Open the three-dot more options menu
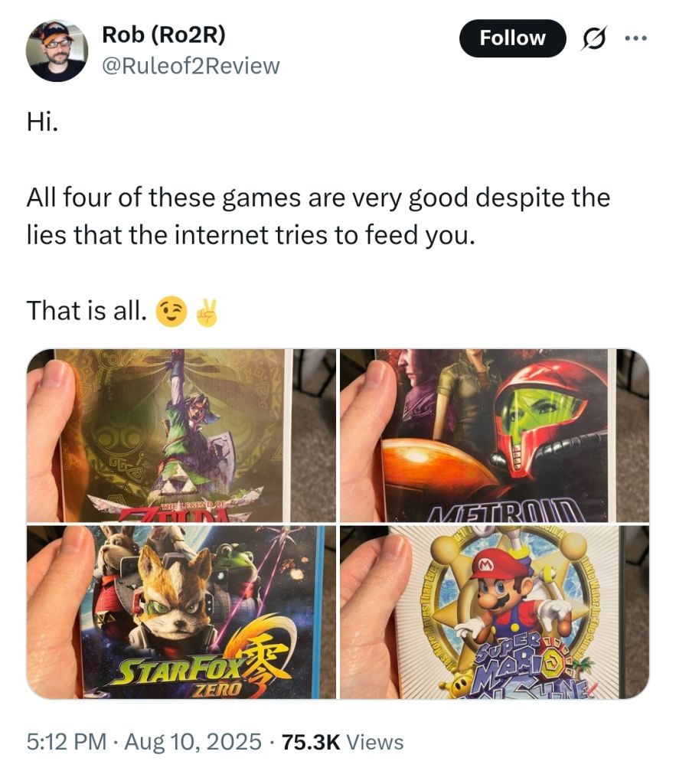 coord(635,38)
